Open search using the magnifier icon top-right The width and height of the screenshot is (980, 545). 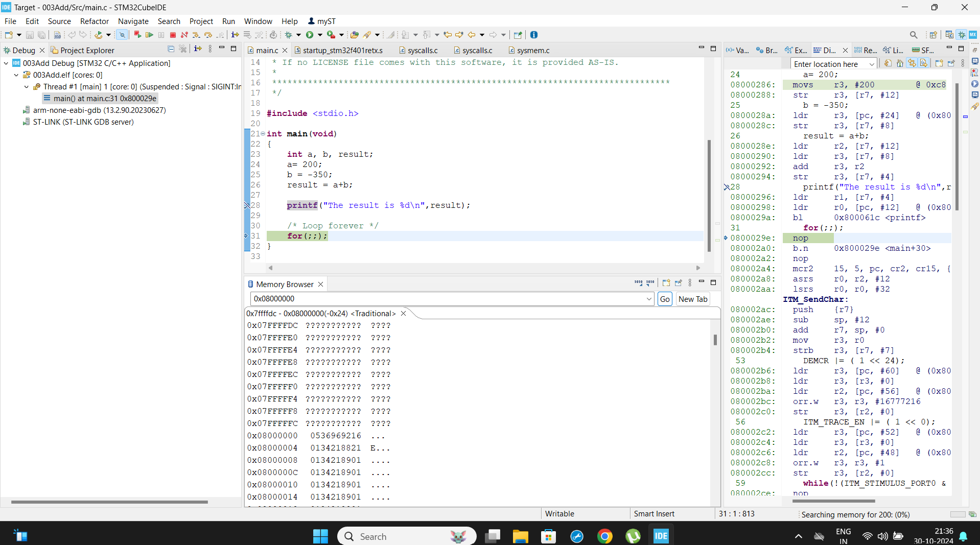pyautogui.click(x=914, y=35)
